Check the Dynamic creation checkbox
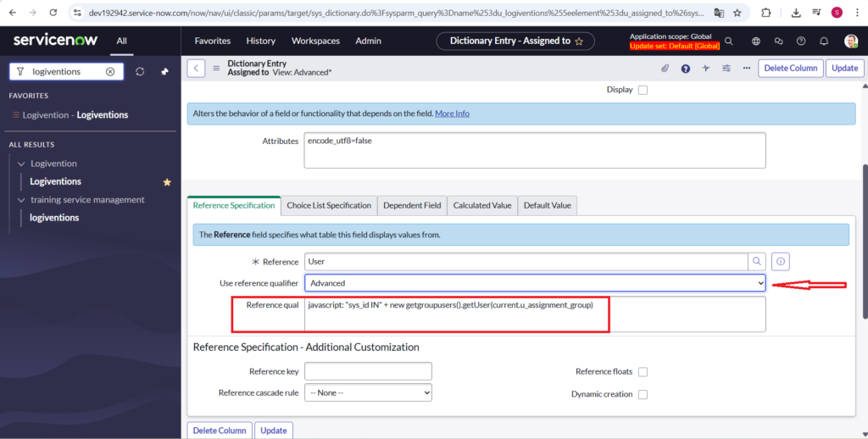This screenshot has width=868, height=439. pyautogui.click(x=643, y=394)
